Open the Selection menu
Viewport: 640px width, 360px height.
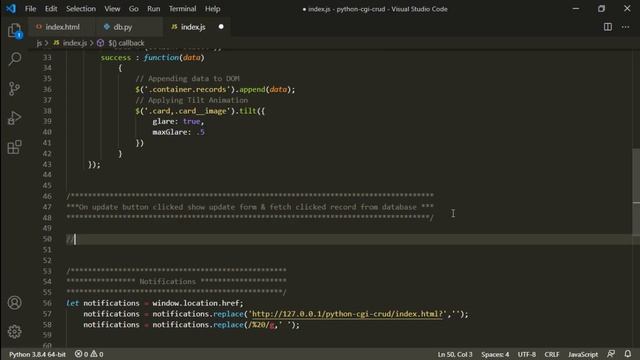[x=81, y=9]
